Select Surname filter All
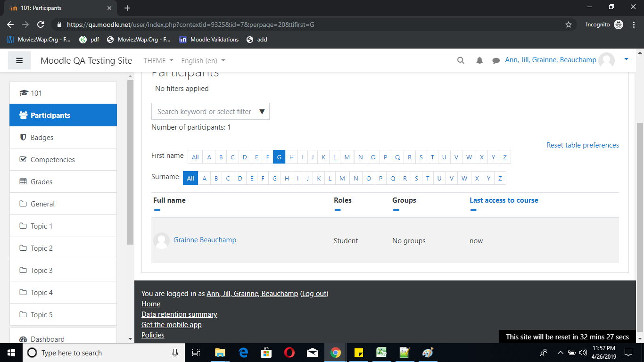Viewport: 644px width, 362px height. 190,178
